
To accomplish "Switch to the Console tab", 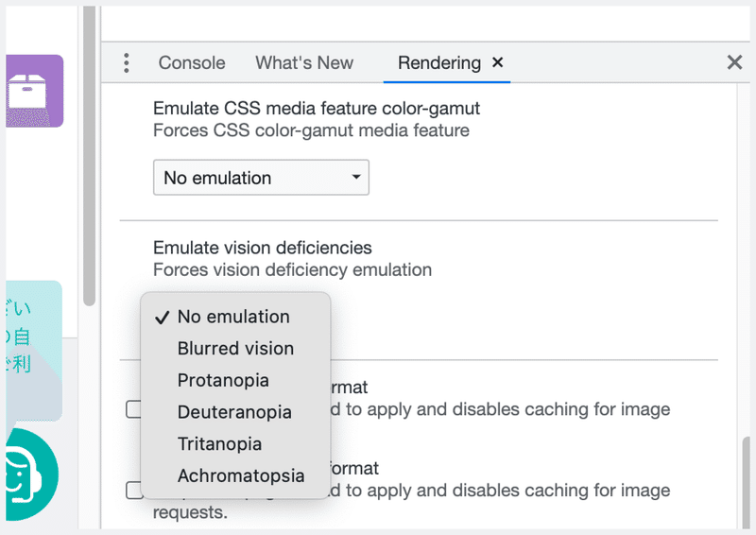I will [192, 63].
